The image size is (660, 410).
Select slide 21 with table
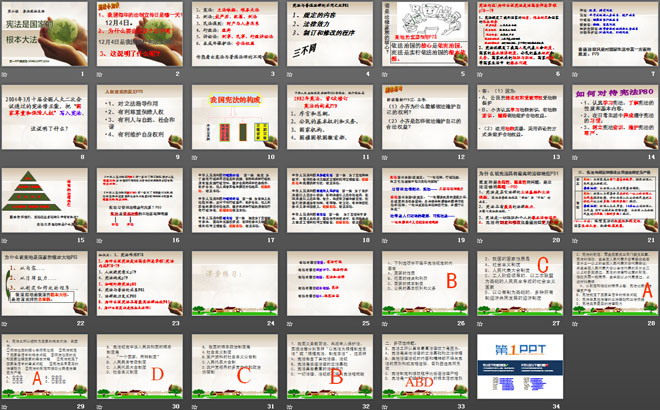pyautogui.click(x=615, y=200)
